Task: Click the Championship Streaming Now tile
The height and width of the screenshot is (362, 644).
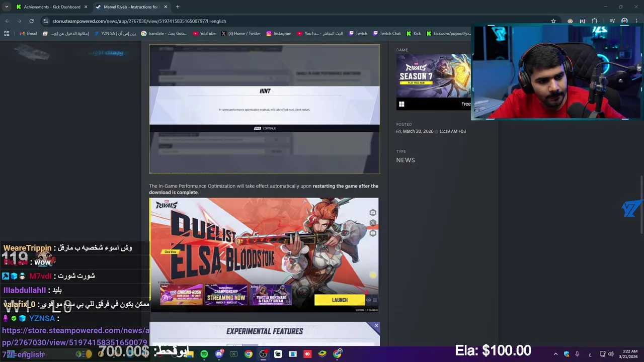Action: [226, 295]
